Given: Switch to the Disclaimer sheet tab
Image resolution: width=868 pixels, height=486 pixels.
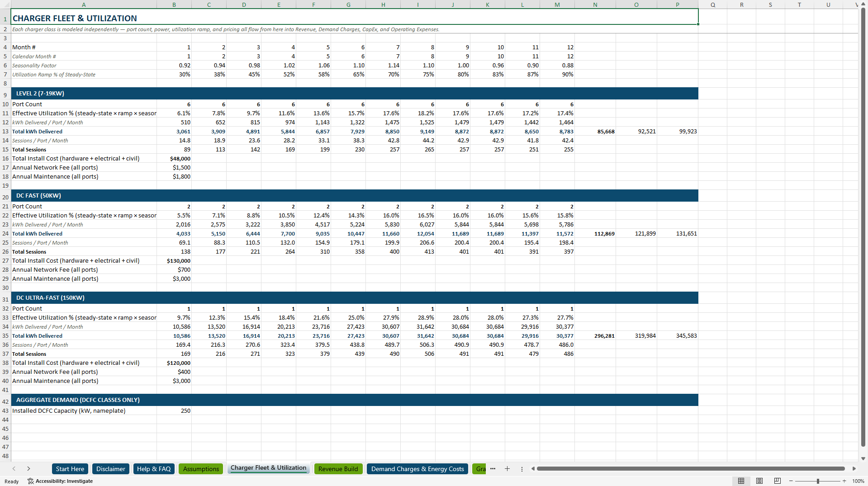Looking at the screenshot, I should tap(111, 469).
